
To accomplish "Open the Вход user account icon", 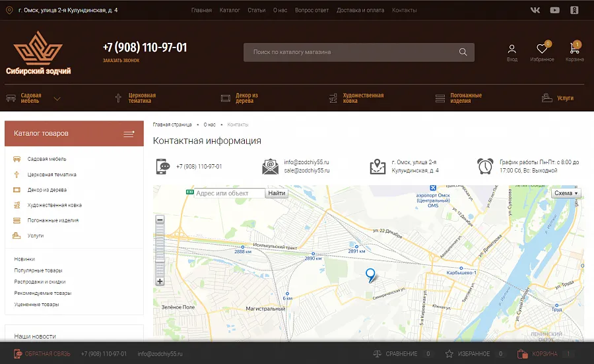I will (x=511, y=49).
